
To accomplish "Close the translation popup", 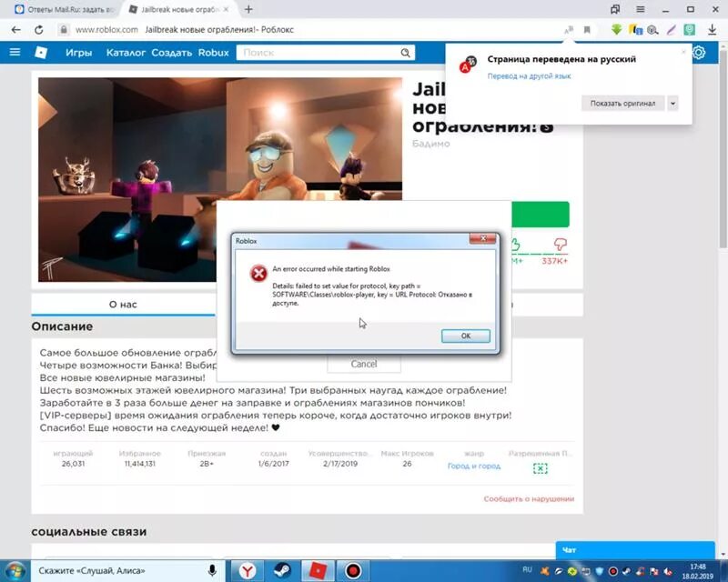I will [x=683, y=52].
